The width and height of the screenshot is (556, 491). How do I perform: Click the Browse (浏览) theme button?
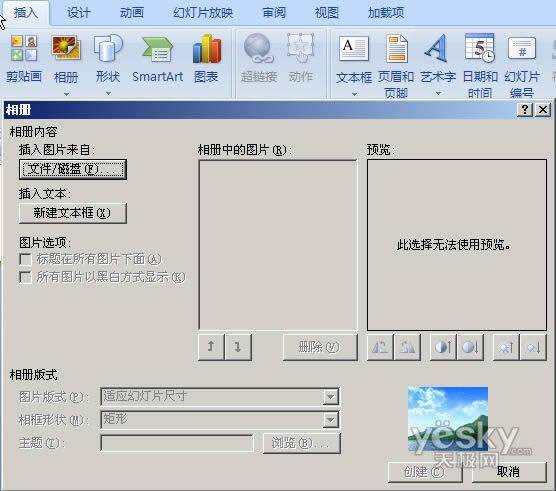[302, 443]
